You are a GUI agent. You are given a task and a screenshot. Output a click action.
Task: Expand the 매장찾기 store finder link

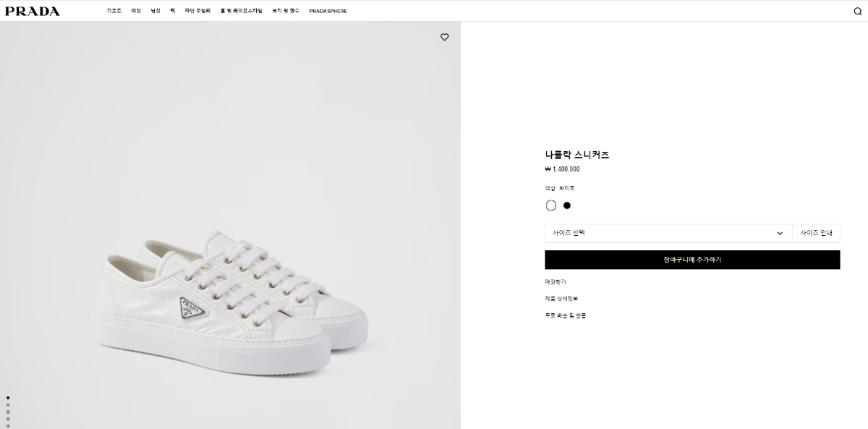click(556, 281)
